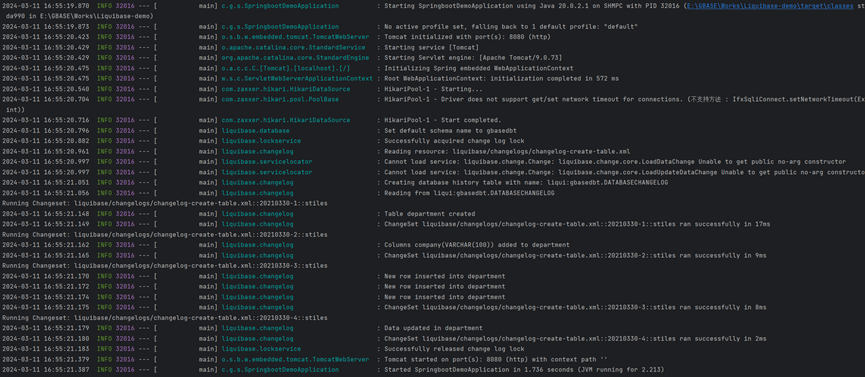Click the 'Started SpringbootDemoApplication in 1.736 seconds' message

(524, 369)
